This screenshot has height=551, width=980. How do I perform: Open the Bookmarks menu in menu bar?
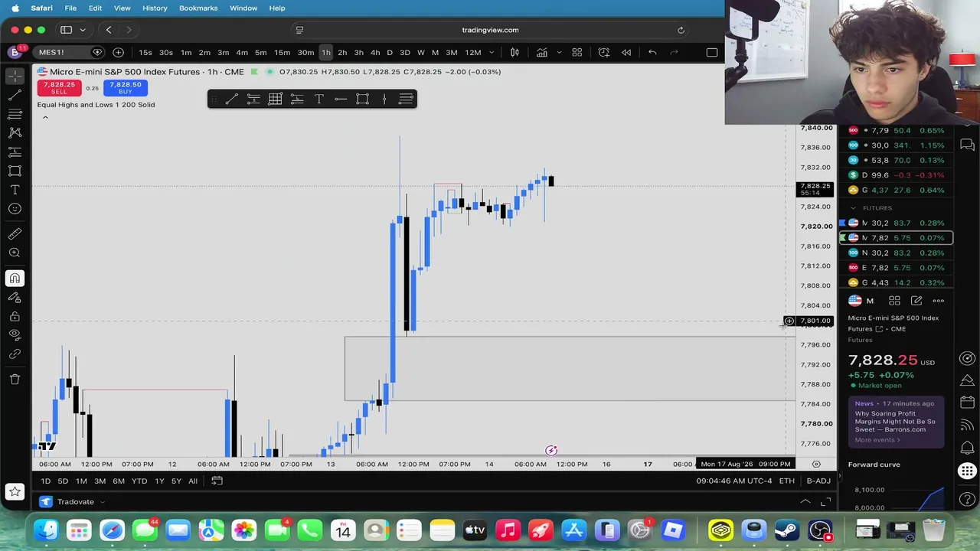[198, 8]
